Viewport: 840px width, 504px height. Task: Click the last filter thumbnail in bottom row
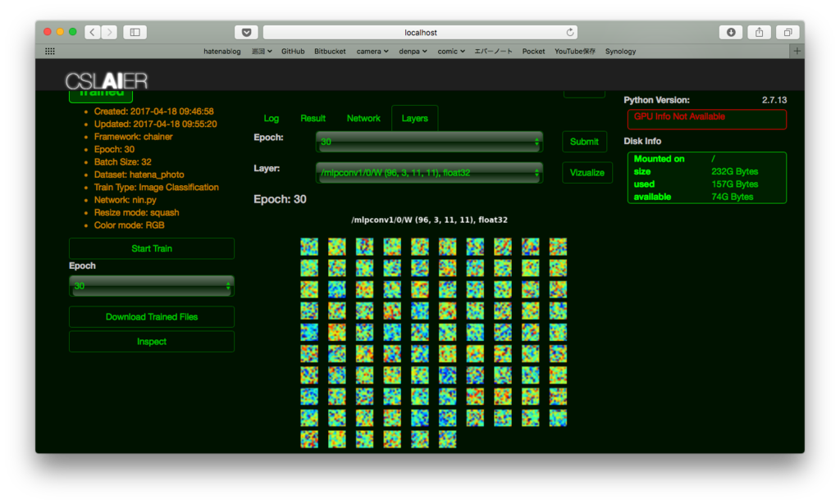[447, 439]
